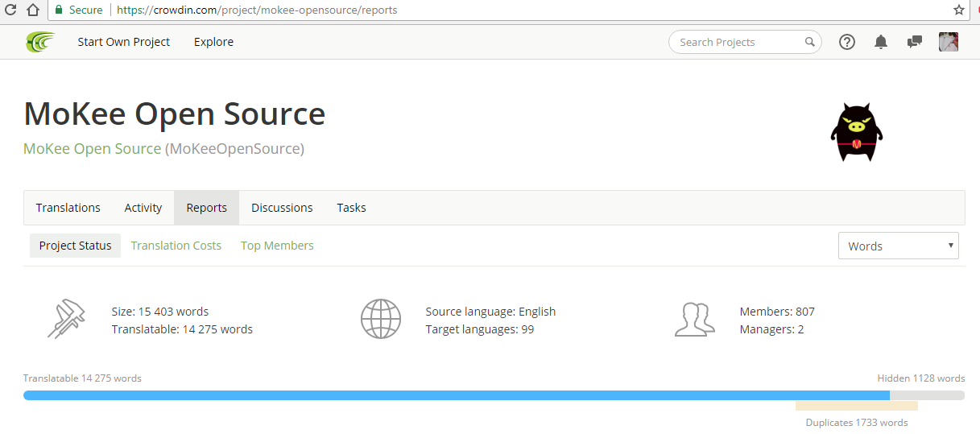Click the MoKee Open Source heading
Image resolution: width=980 pixels, height=434 pixels.
point(175,114)
